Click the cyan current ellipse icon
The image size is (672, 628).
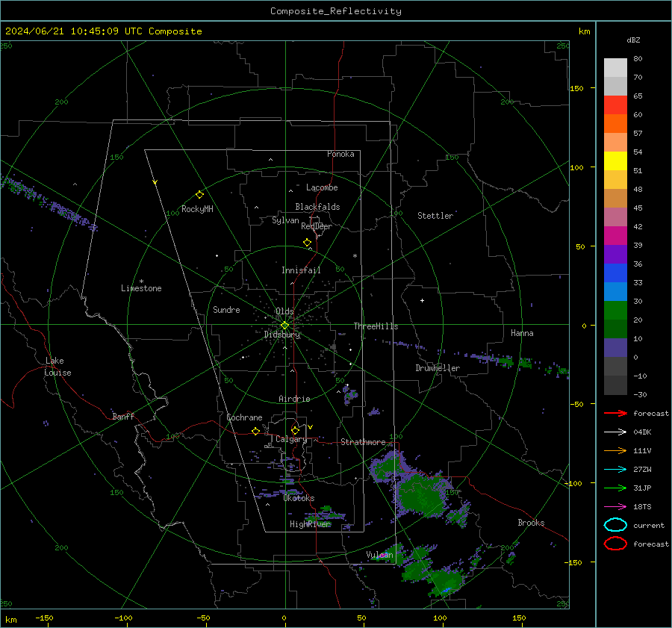[x=615, y=525]
